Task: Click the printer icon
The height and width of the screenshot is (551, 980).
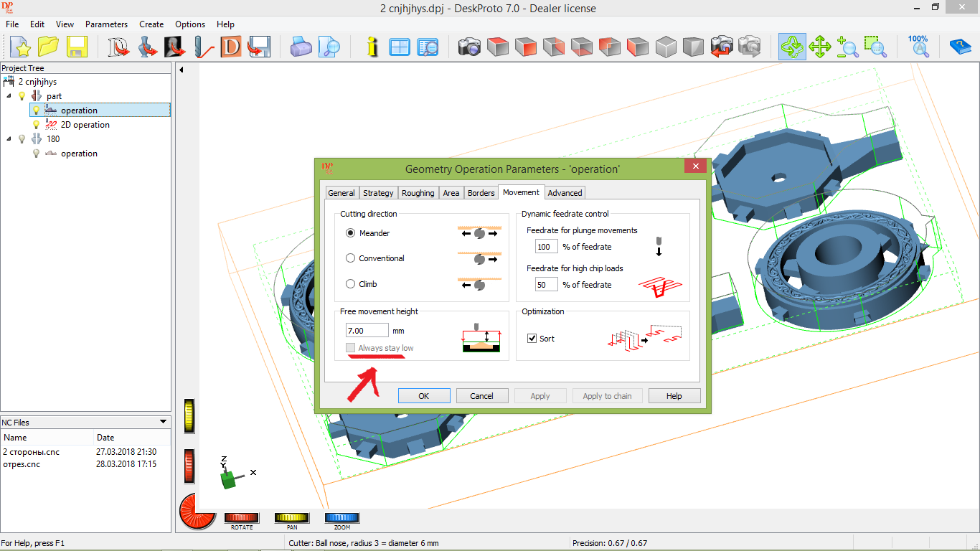Action: click(x=301, y=47)
